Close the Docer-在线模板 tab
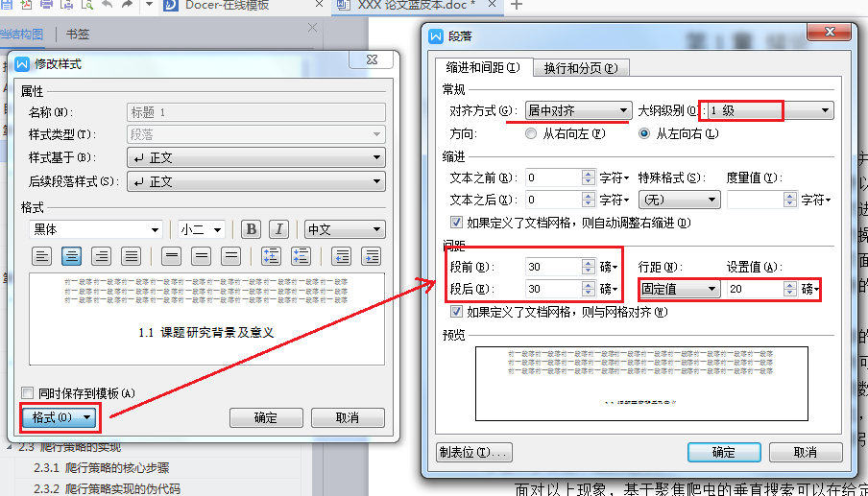Screen dimensions: 868x496 point(319,5)
